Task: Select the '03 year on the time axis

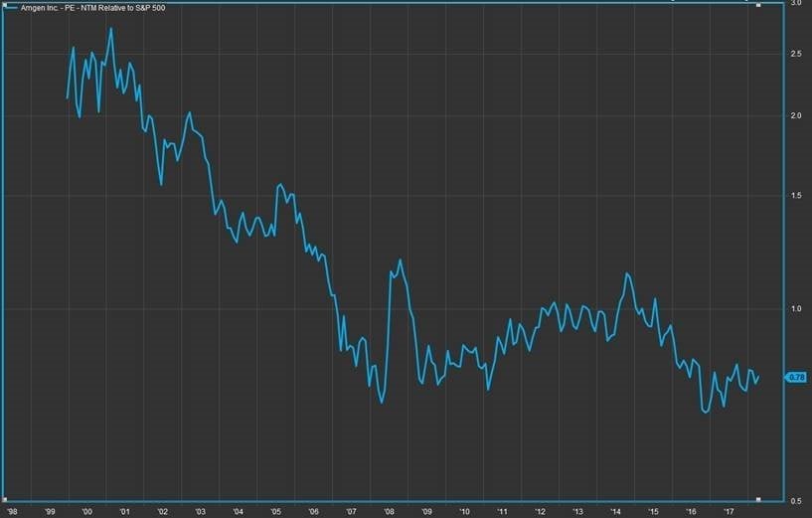Action: coord(200,511)
